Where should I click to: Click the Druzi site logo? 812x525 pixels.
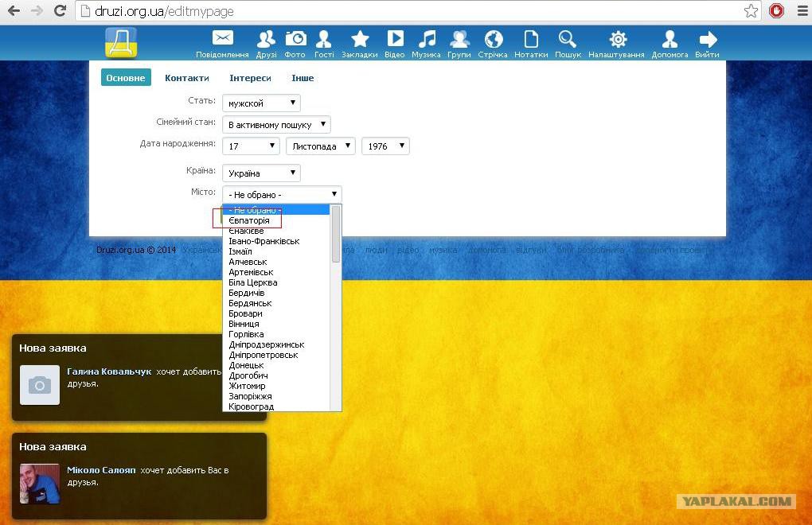(x=121, y=42)
